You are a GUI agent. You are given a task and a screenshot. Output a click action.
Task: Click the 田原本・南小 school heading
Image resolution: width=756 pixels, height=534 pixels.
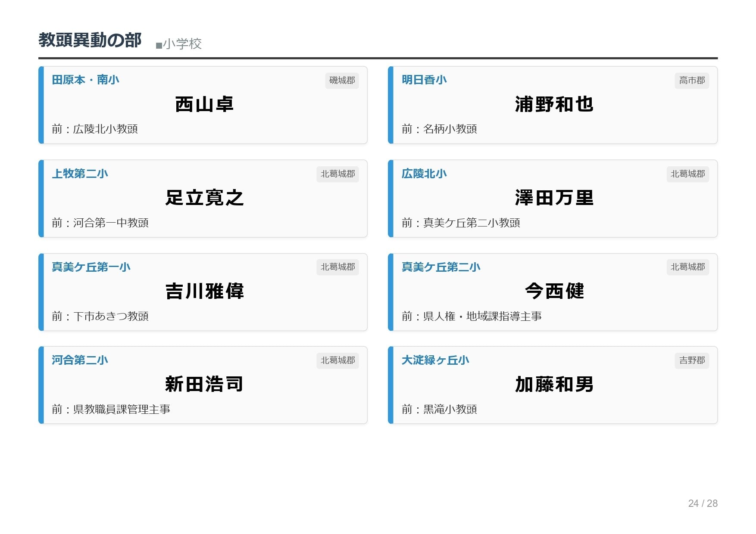click(x=85, y=80)
